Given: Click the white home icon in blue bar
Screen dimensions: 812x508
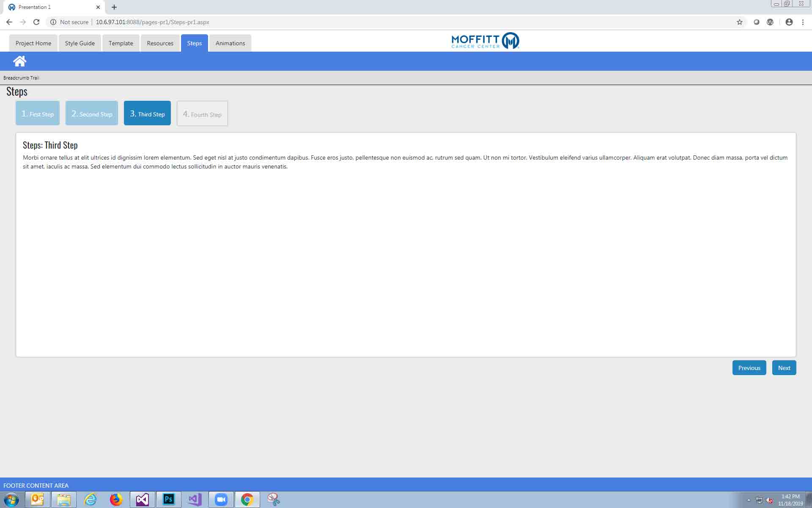Looking at the screenshot, I should pos(19,61).
